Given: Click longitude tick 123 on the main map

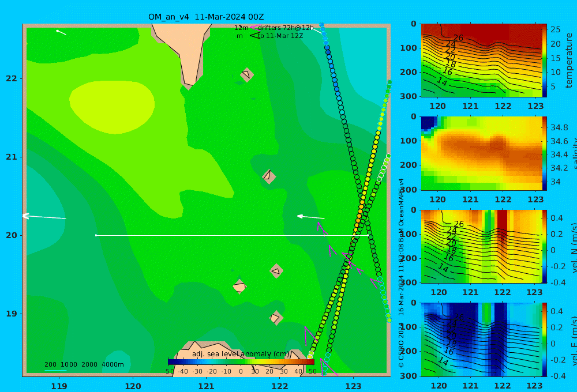Looking at the screenshot, I should coord(353,386).
